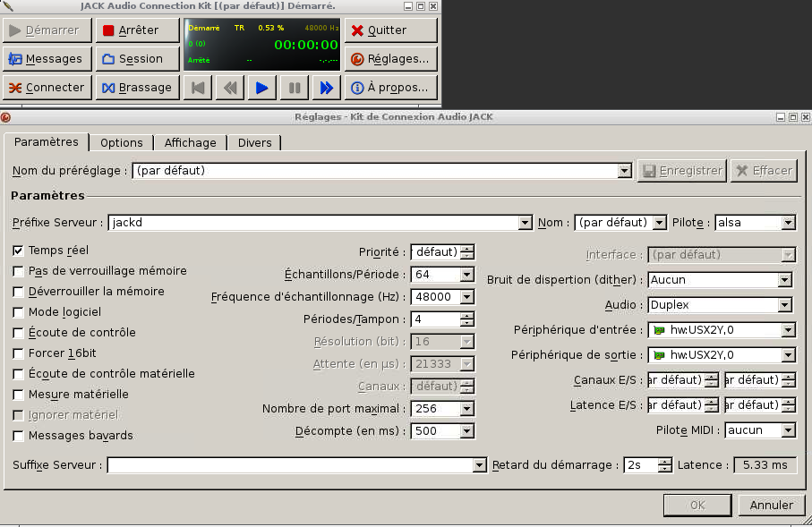Screen dimensions: 812x527
Task: Click the Suffixe Serveur input field
Action: 291,465
